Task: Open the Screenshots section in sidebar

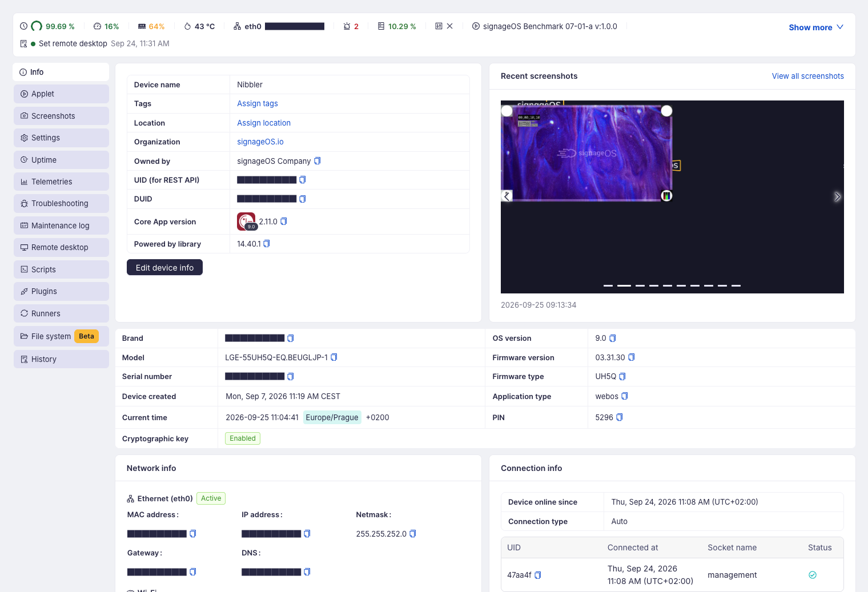Action: 61,116
